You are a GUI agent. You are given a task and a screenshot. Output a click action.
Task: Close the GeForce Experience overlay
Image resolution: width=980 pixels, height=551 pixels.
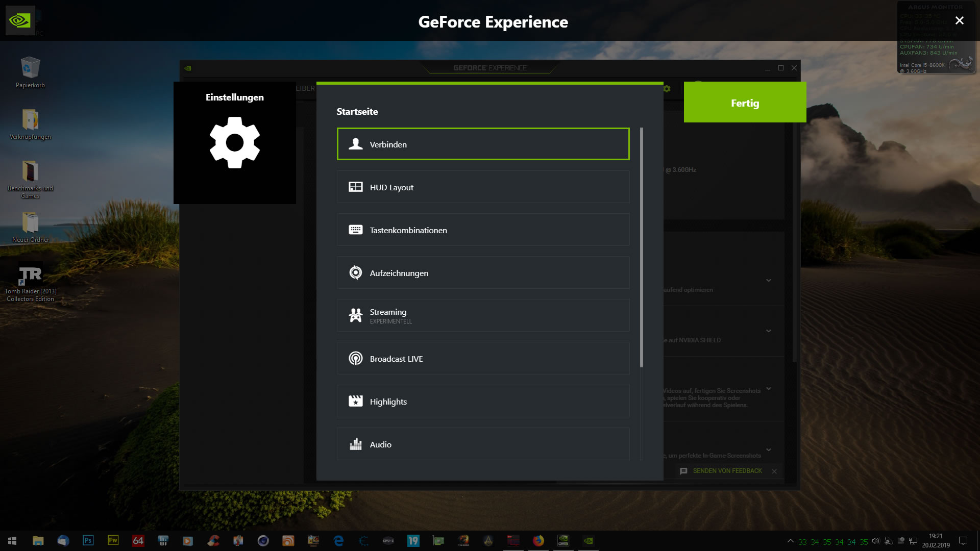click(960, 20)
